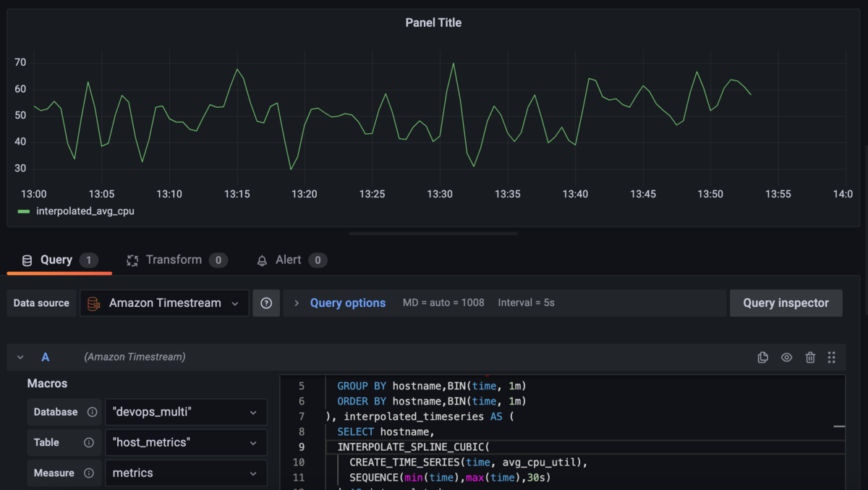Viewport: 868px width, 490px height.
Task: Duplicate query A with copy icon
Action: (762, 357)
